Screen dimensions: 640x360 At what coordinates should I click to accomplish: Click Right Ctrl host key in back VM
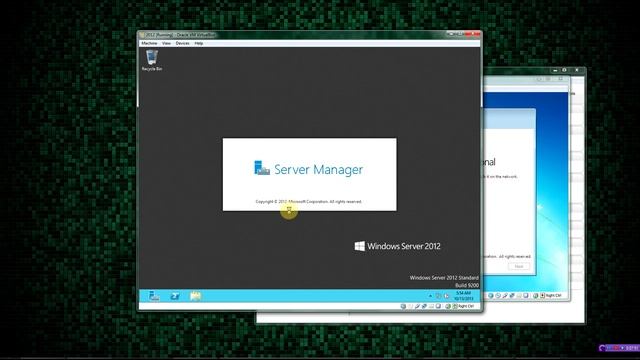click(553, 296)
